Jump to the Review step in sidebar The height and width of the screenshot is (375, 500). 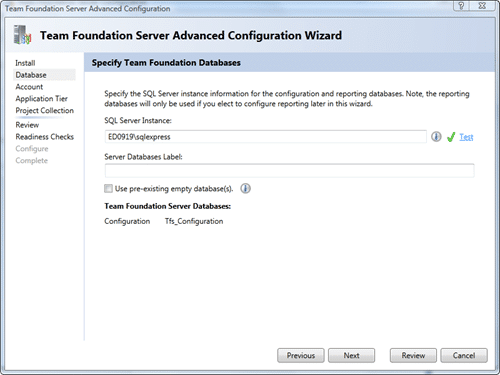[x=27, y=125]
